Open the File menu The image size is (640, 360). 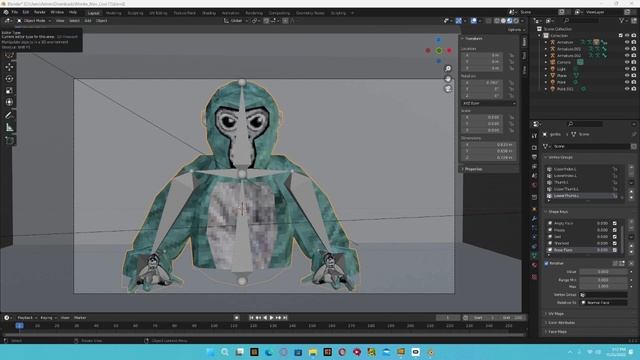point(14,12)
